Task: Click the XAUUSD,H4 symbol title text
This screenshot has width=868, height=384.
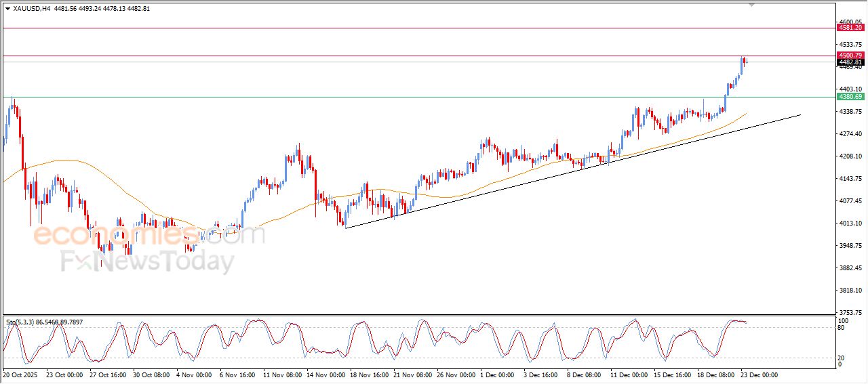Action: pos(32,9)
